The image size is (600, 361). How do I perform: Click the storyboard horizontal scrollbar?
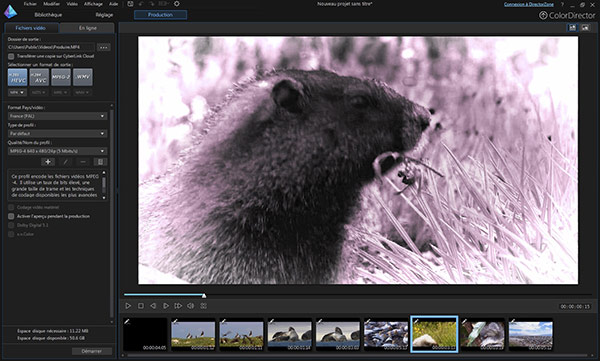(x=358, y=355)
